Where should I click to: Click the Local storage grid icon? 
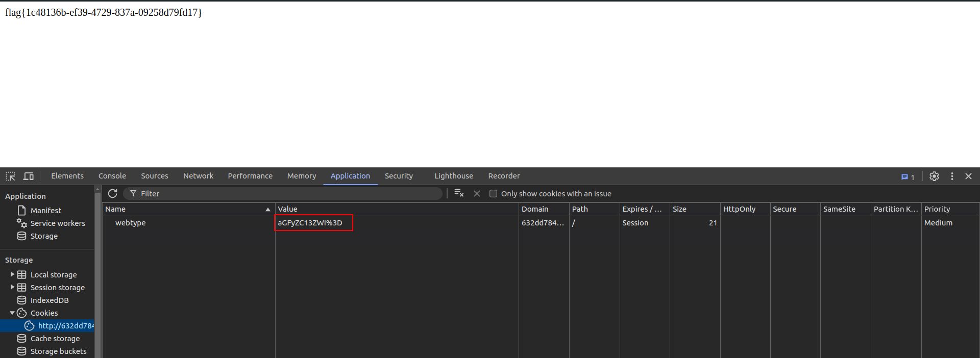(x=21, y=274)
